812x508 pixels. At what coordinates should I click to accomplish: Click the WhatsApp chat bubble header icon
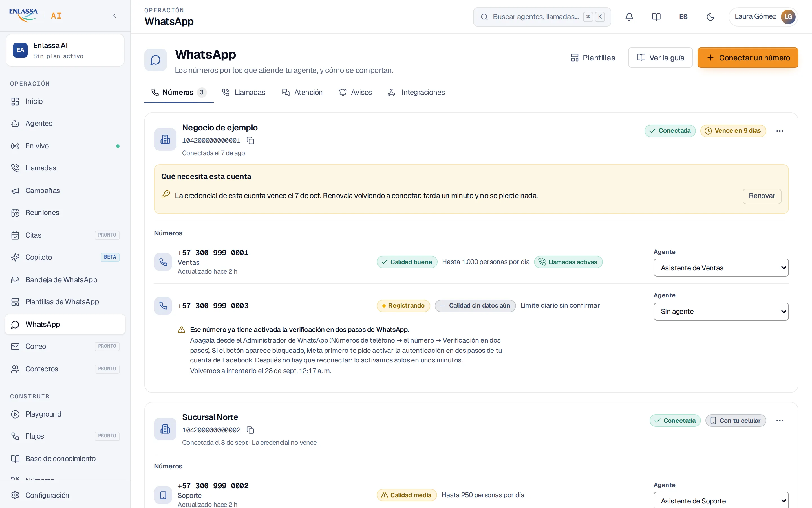(156, 60)
